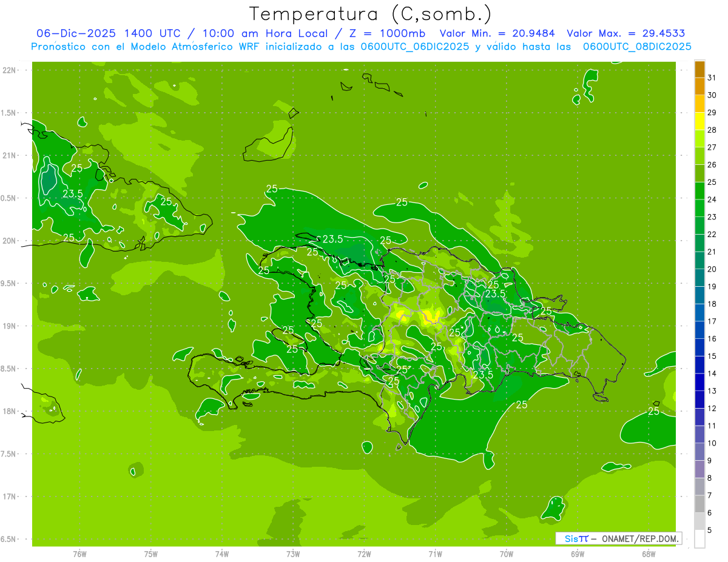
Task: Click the color bar label "31"
Action: pos(712,78)
